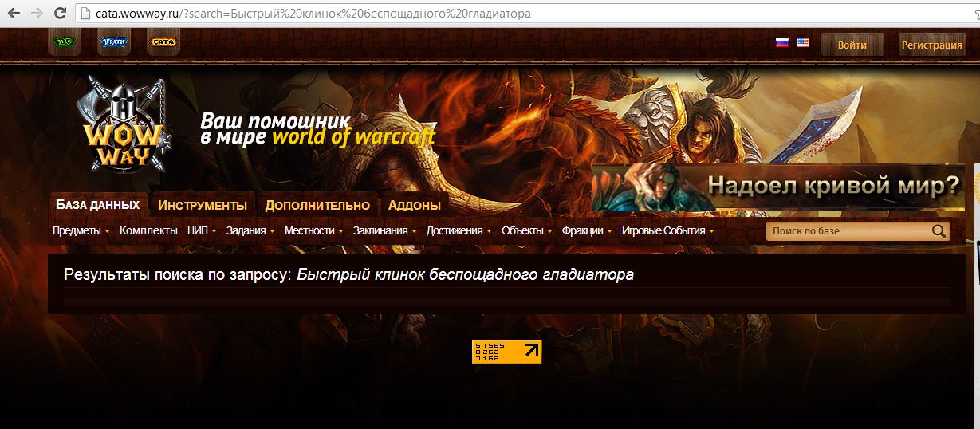Screen dimensions: 980x429
Task: Go back using browser back arrow
Action: click(x=14, y=13)
